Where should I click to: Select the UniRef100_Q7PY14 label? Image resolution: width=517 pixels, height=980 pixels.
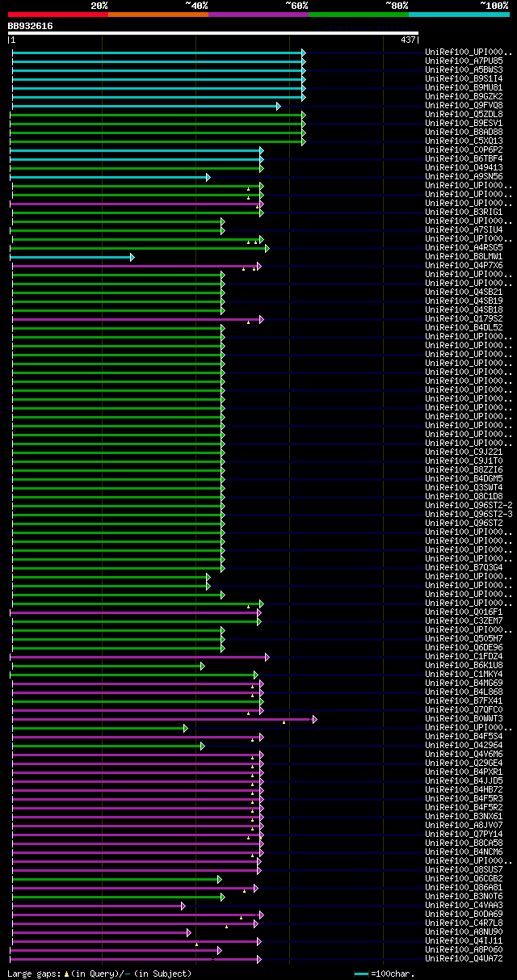click(x=464, y=834)
